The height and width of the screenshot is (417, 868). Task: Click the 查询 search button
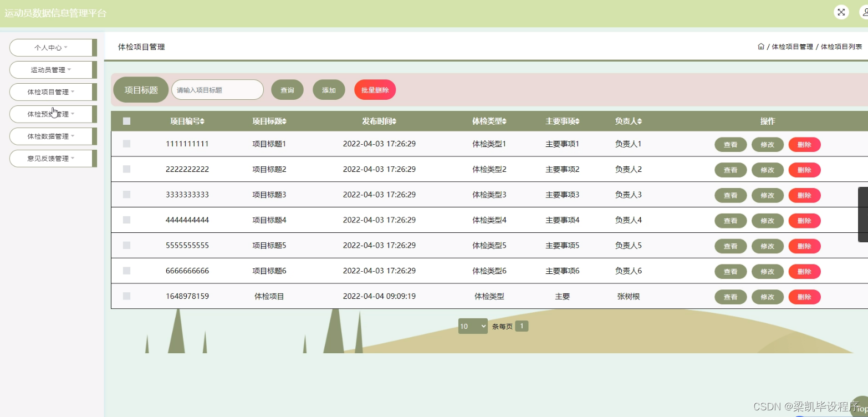287,90
